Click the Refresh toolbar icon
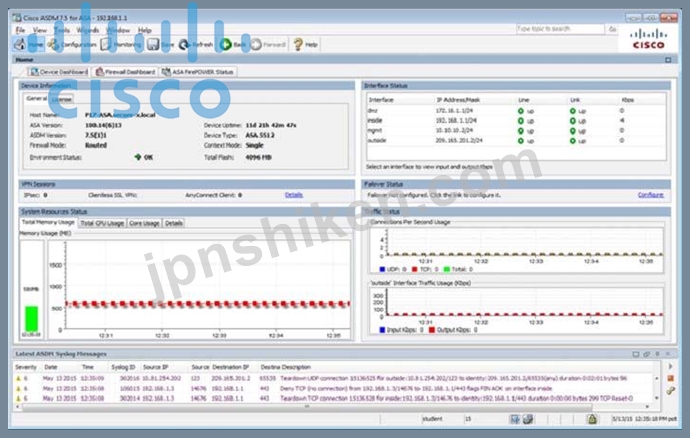The height and width of the screenshot is (438, 690). click(x=184, y=44)
